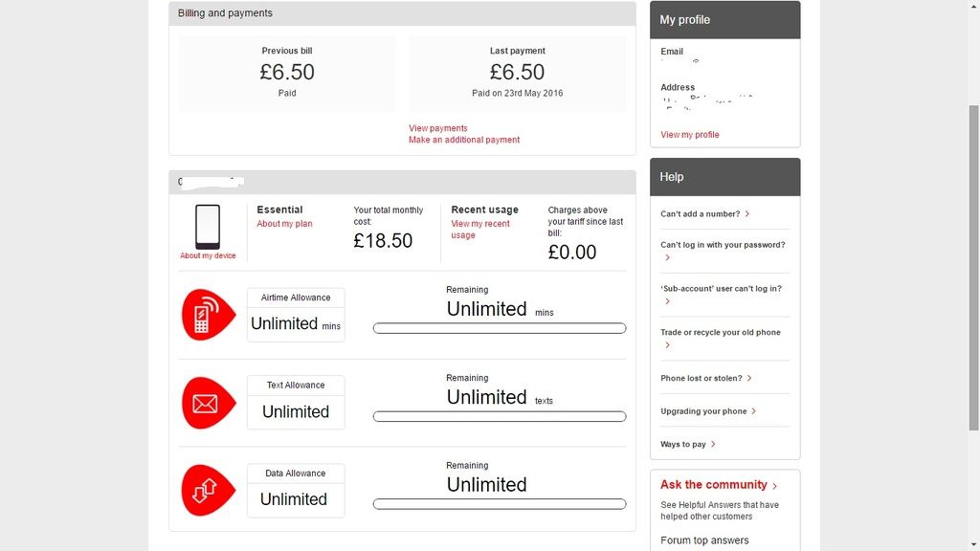This screenshot has width=980, height=551.
Task: Expand the Can't add a number help item
Action: [705, 214]
